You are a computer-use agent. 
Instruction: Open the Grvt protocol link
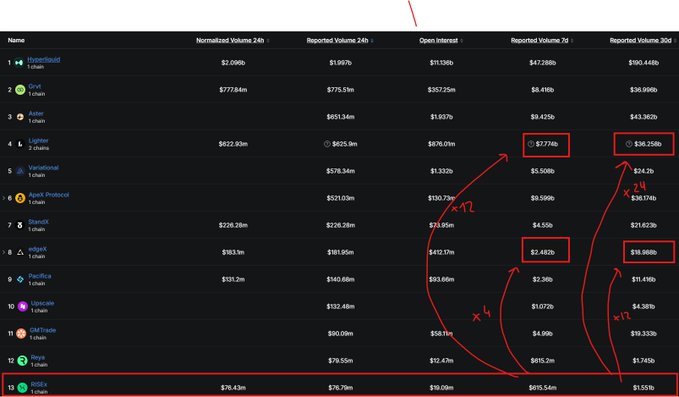pyautogui.click(x=35, y=87)
